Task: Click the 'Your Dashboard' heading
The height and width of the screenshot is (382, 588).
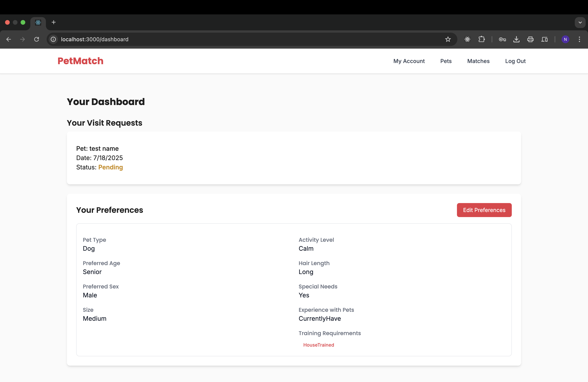Action: coord(106,102)
